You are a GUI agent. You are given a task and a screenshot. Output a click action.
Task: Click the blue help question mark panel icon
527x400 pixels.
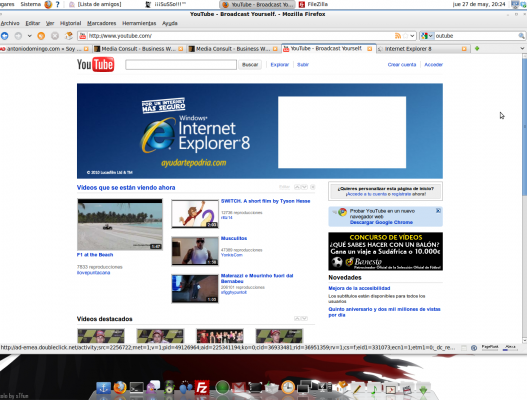pos(57,4)
